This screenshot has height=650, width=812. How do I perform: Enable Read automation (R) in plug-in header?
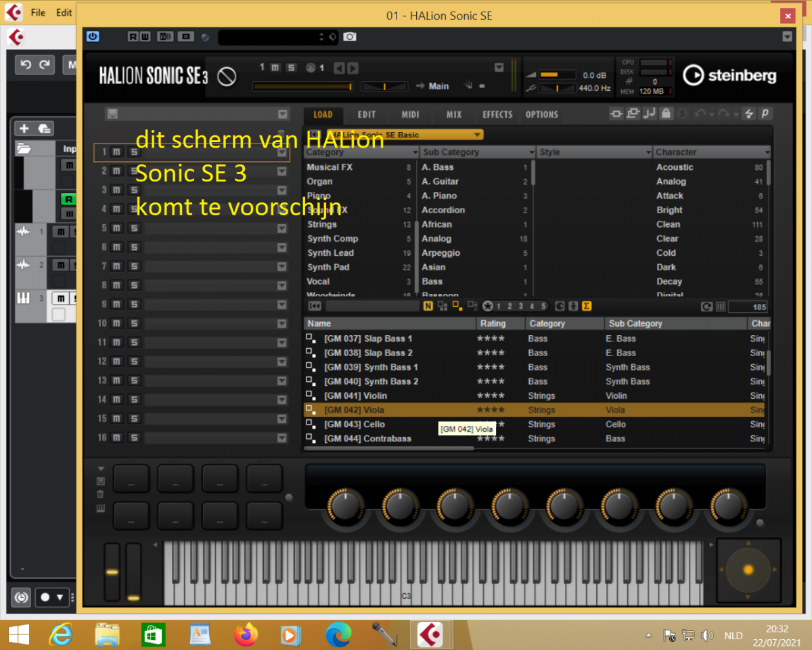tap(133, 37)
